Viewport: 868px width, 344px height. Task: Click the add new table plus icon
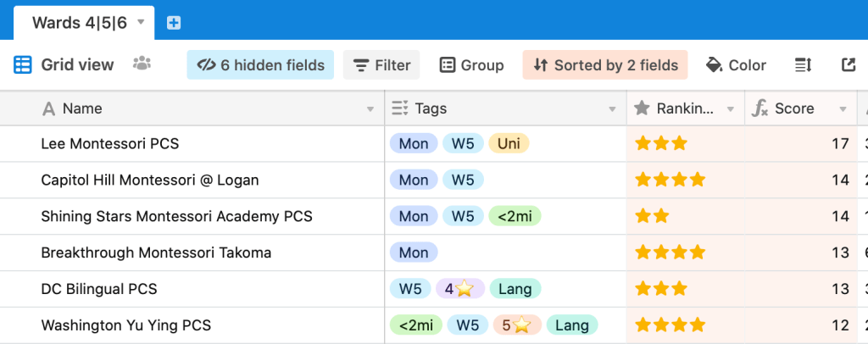pos(174,23)
